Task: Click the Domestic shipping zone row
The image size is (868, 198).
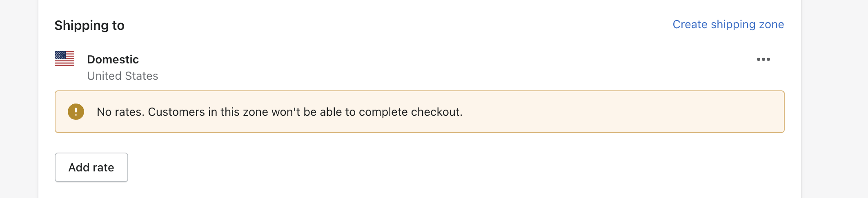Action: pos(419,67)
